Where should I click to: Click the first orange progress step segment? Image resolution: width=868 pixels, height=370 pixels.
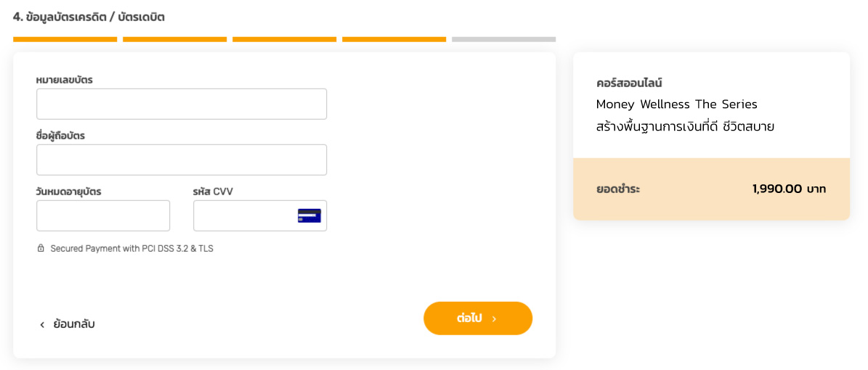(65, 39)
